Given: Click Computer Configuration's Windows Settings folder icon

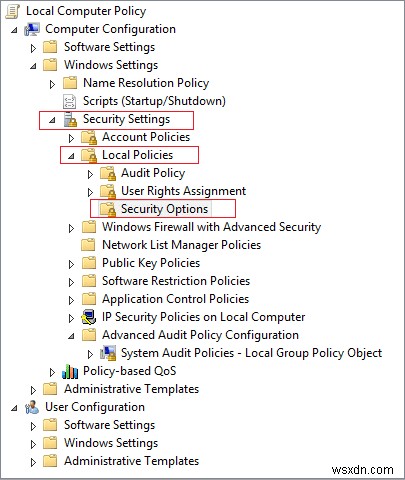Looking at the screenshot, I should tap(50, 65).
